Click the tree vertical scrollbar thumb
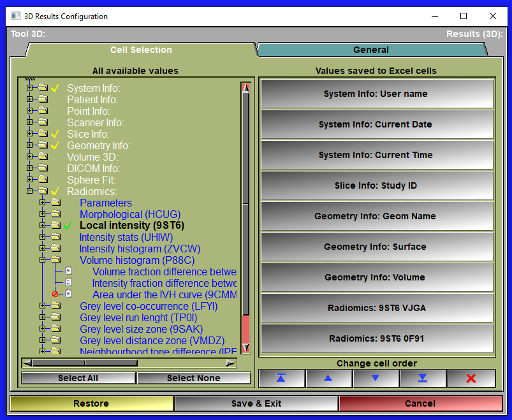 (246, 204)
